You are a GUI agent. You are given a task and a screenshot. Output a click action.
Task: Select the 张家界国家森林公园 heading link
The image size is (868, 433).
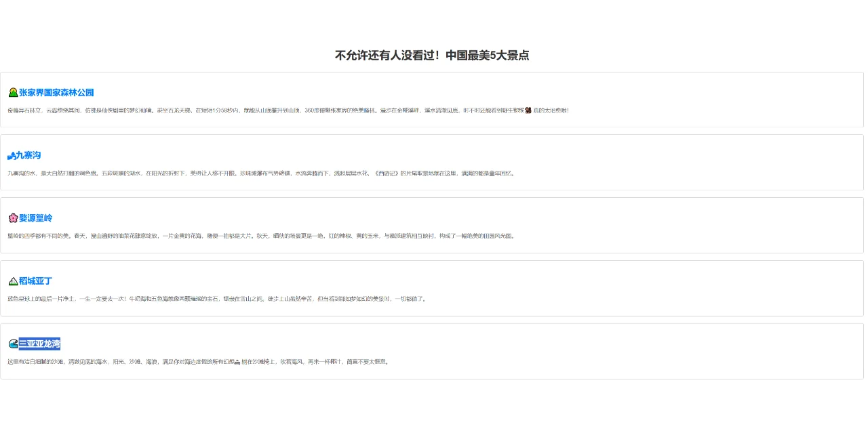coord(57,93)
